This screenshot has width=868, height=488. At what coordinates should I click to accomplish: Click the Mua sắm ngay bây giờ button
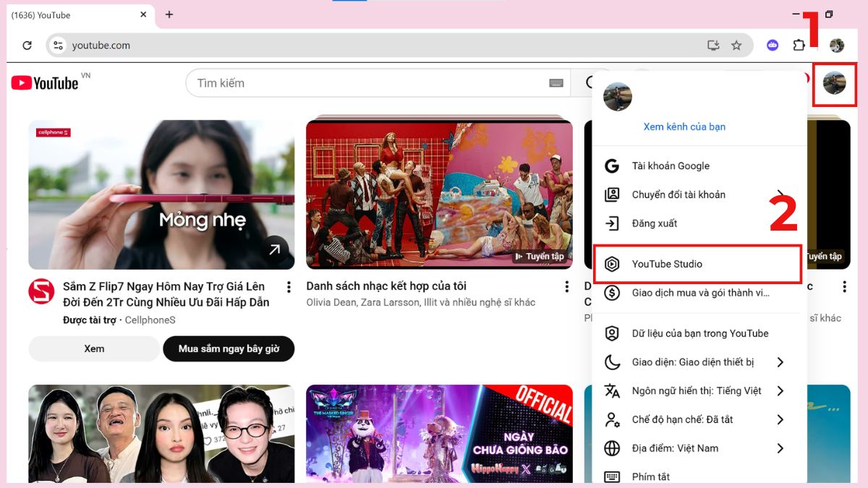tap(229, 348)
